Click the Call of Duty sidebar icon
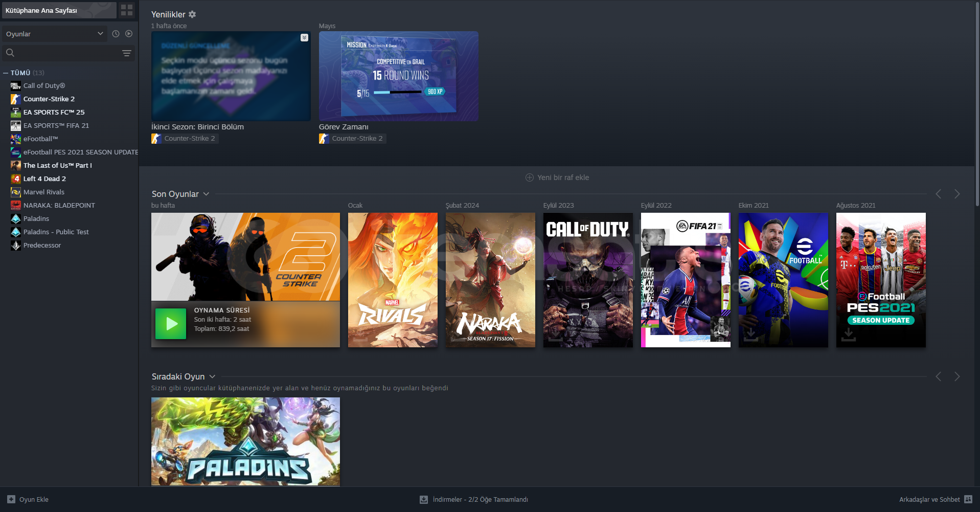The width and height of the screenshot is (980, 512). [16, 85]
